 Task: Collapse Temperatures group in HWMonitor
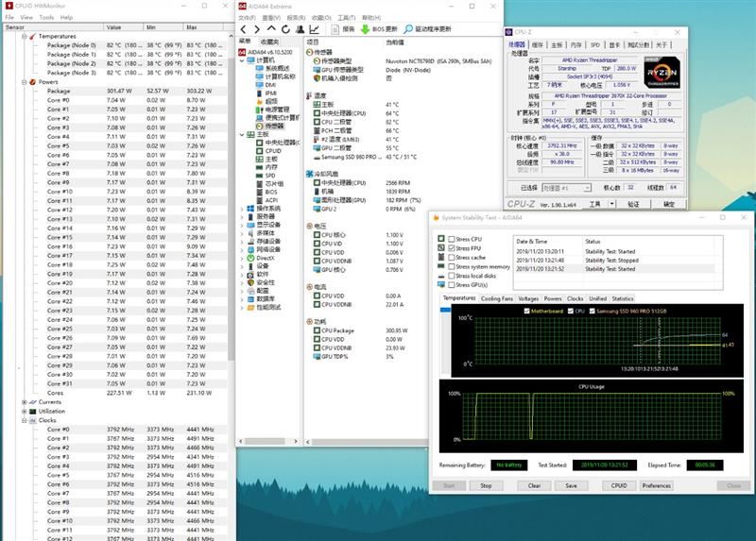[x=25, y=36]
